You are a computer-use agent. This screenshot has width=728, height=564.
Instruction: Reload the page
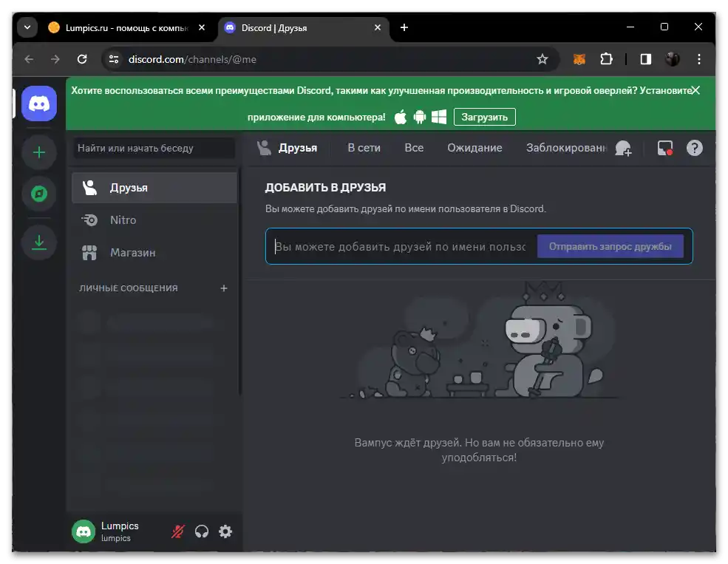coord(82,59)
